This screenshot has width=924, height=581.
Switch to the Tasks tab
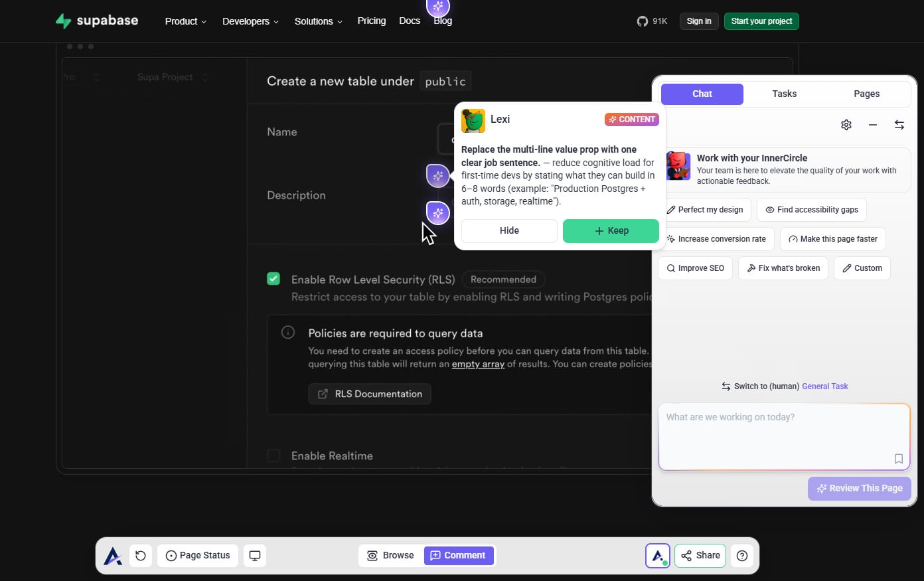[784, 94]
